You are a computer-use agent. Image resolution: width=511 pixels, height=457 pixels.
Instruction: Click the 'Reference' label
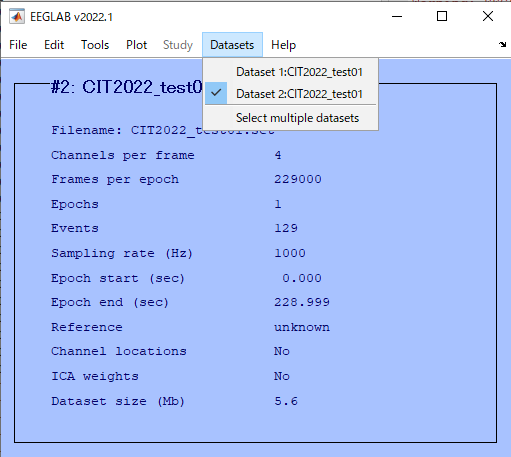87,327
